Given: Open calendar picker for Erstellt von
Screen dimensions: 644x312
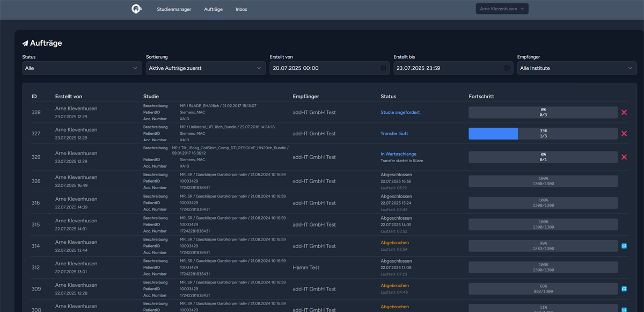Looking at the screenshot, I should point(383,68).
